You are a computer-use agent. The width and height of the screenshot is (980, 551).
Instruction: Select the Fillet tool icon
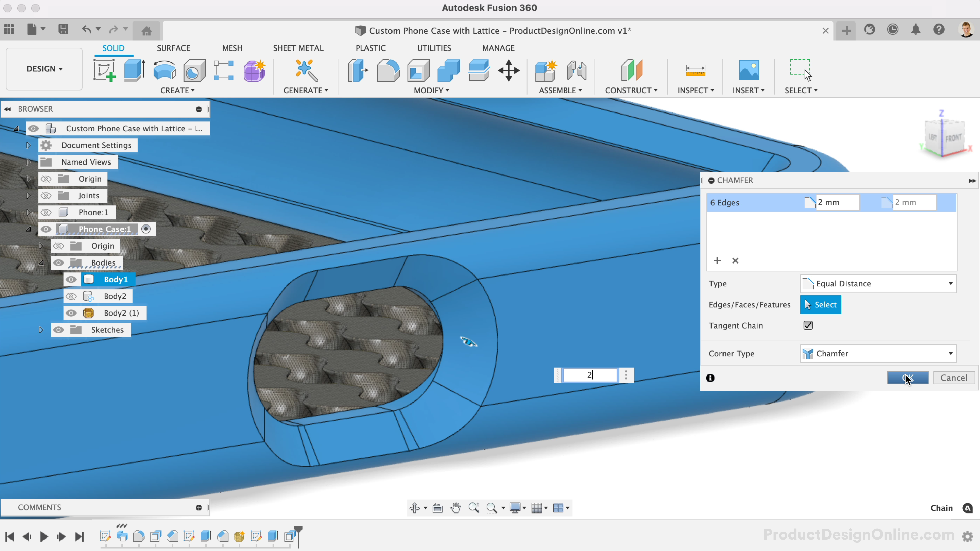(x=388, y=70)
